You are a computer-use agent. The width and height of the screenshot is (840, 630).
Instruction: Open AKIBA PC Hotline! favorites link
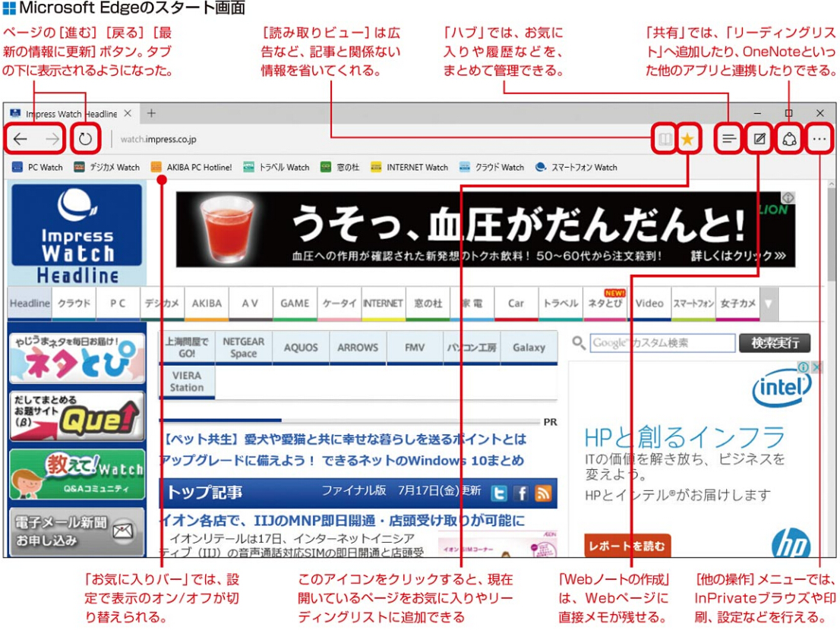191,168
